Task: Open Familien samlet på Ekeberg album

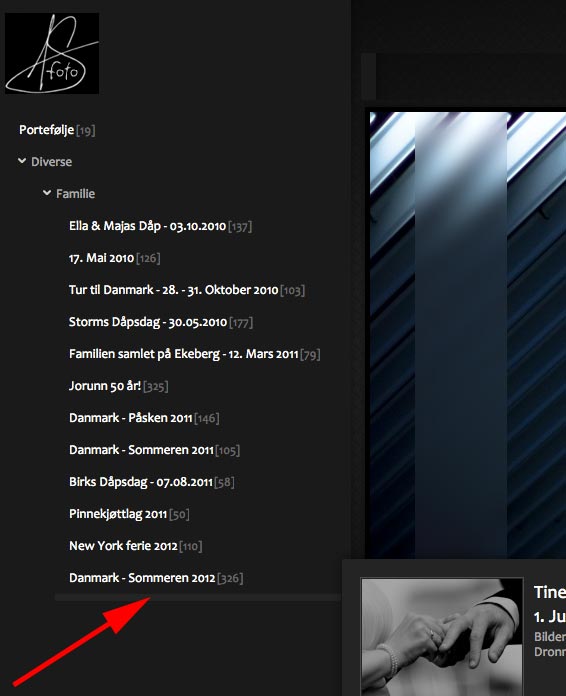Action: click(x=183, y=354)
